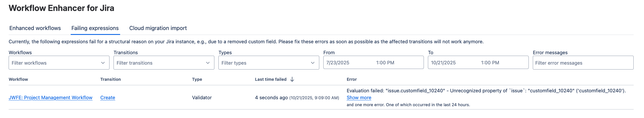Click the Last time failed header text
Image resolution: width=644 pixels, height=118 pixels.
point(270,79)
